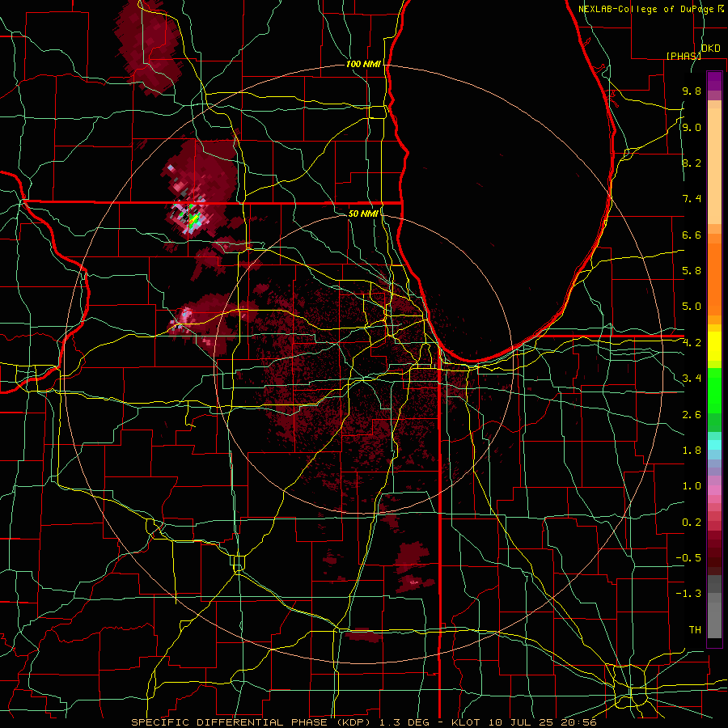The height and width of the screenshot is (728, 728).
Task: Select the 8.2 scale value
Action: coord(692,163)
